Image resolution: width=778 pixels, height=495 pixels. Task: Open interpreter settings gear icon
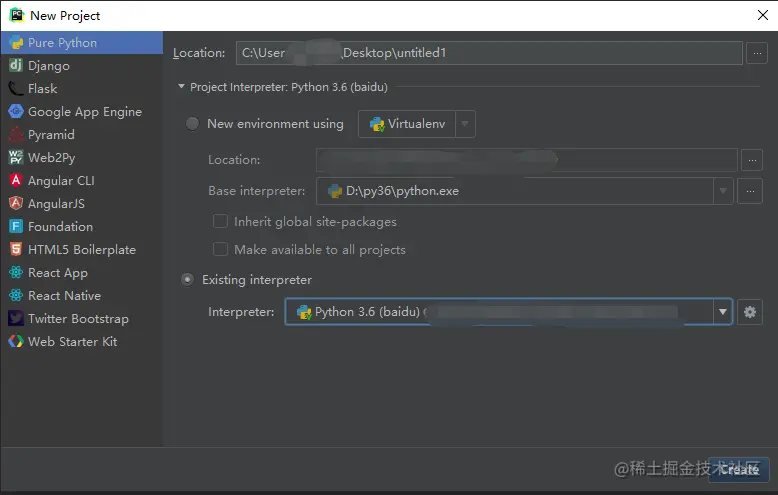750,312
